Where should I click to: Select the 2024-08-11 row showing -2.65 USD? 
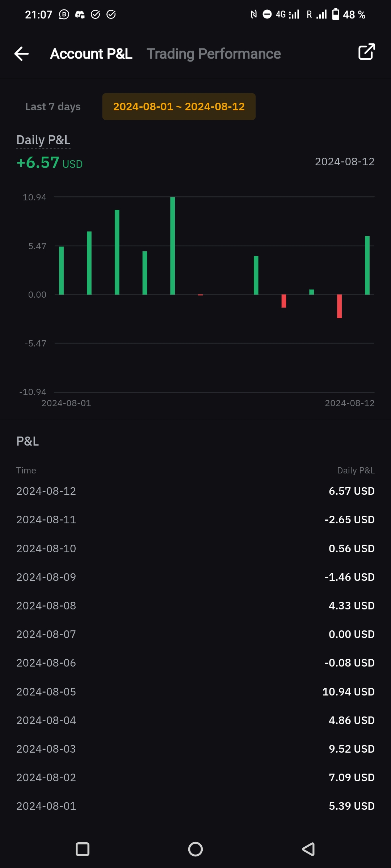pos(195,520)
